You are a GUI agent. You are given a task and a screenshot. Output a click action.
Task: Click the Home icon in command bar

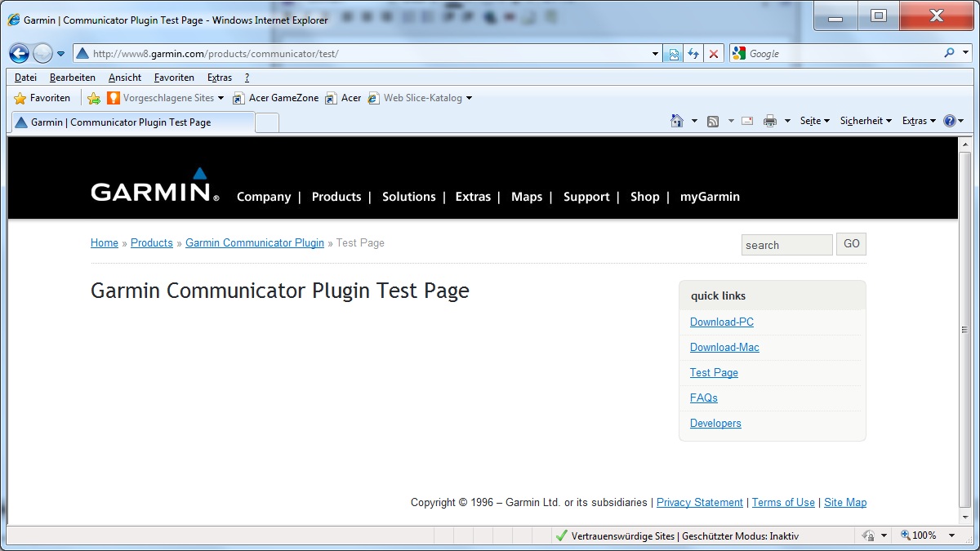pyautogui.click(x=676, y=121)
